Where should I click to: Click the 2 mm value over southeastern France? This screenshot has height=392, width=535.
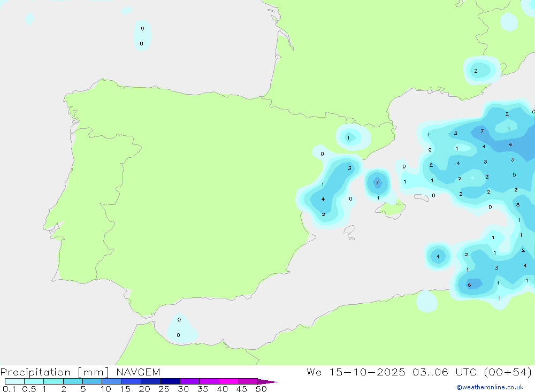(x=476, y=71)
